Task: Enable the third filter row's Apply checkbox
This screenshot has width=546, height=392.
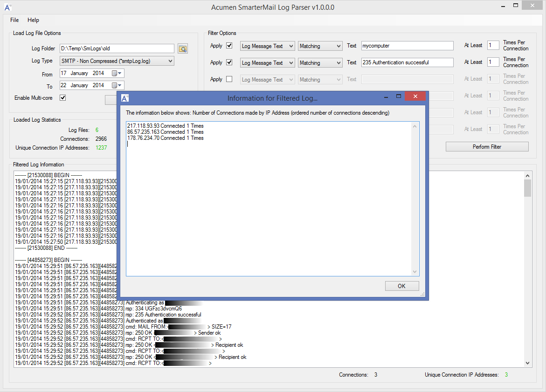Action: pos(229,79)
